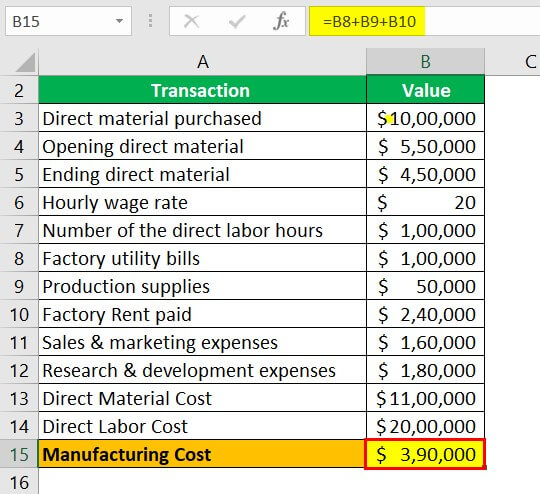
Task: Select row 10 header
Action: pos(19,314)
